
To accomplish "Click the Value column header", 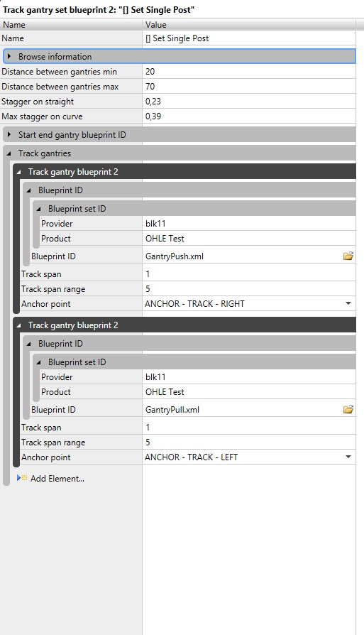I will 249,25.
